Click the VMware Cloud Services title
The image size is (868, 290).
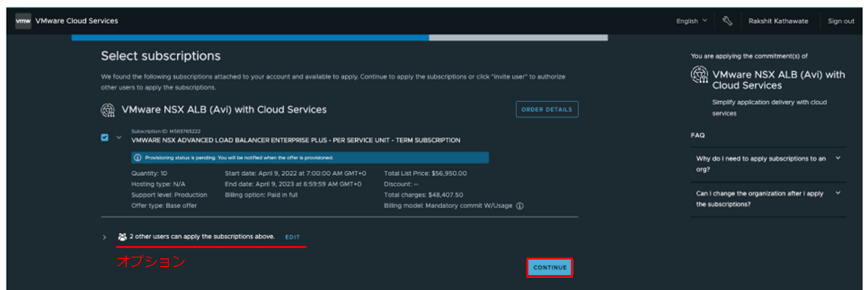click(x=76, y=21)
